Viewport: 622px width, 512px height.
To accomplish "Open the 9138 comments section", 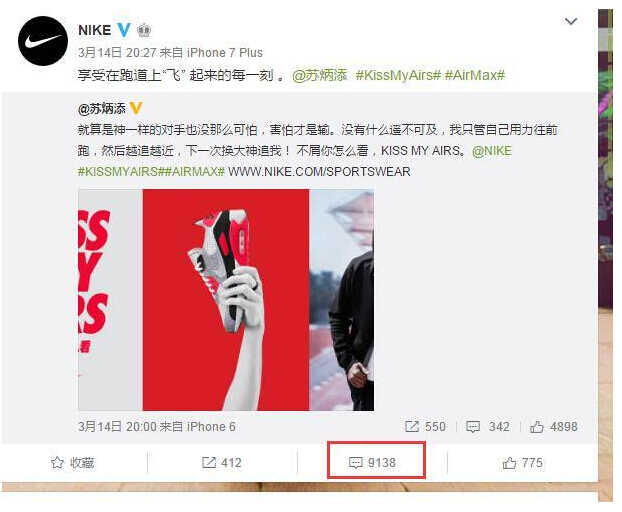I will 372,462.
